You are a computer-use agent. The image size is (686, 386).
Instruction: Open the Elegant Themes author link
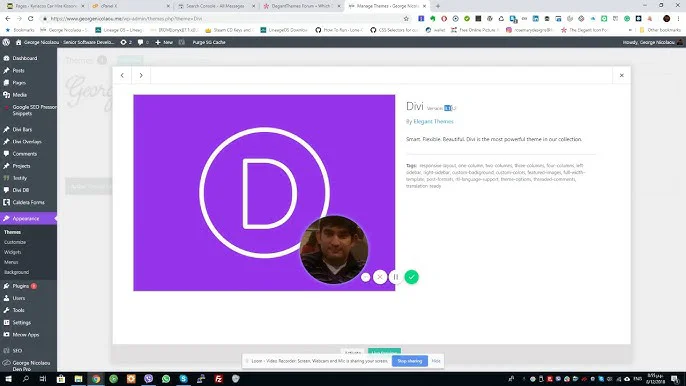(x=433, y=122)
